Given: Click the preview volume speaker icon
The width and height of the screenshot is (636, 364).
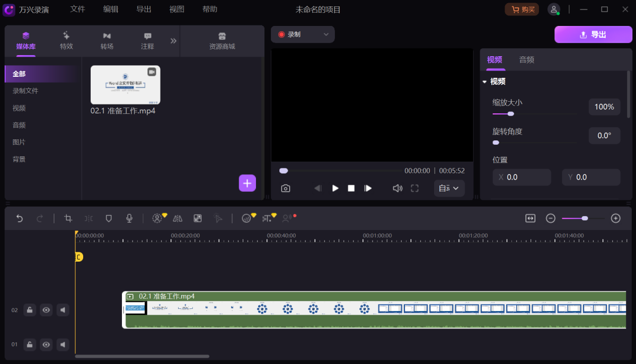Looking at the screenshot, I should tap(397, 188).
